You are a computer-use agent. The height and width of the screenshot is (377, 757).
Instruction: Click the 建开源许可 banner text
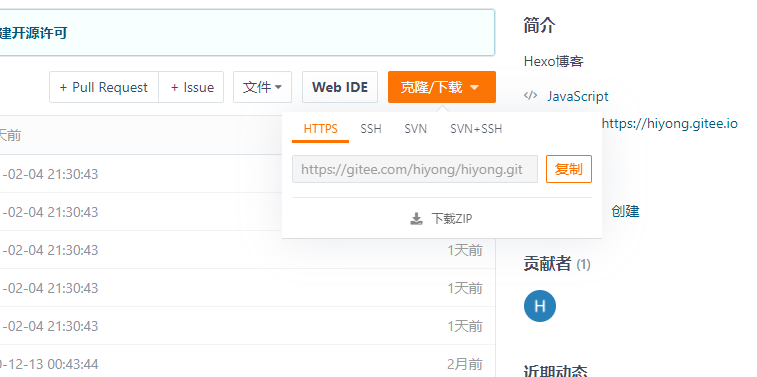pyautogui.click(x=33, y=33)
